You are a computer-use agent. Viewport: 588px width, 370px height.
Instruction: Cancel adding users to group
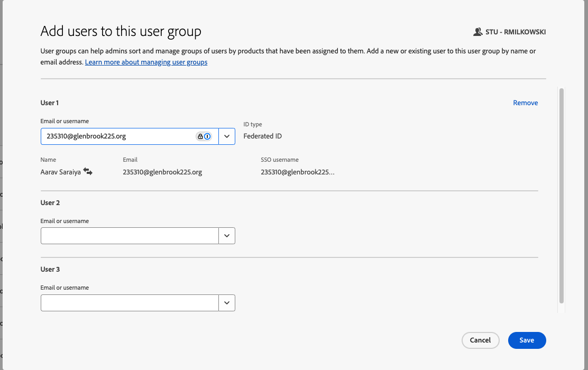pyautogui.click(x=480, y=340)
